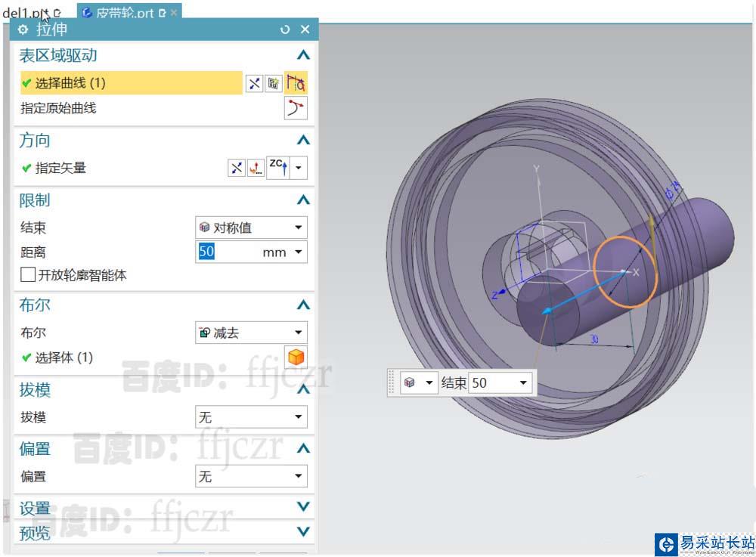Click the on-screen limit type cube icon

click(410, 382)
